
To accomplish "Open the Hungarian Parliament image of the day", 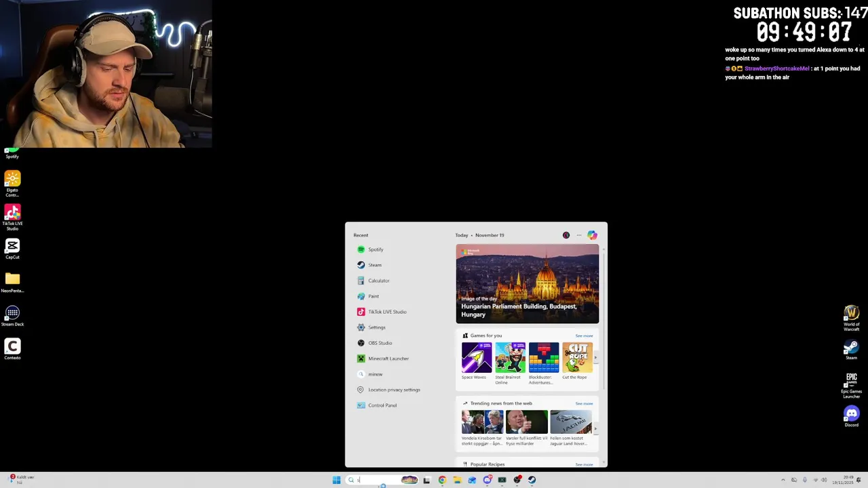I will pyautogui.click(x=528, y=283).
